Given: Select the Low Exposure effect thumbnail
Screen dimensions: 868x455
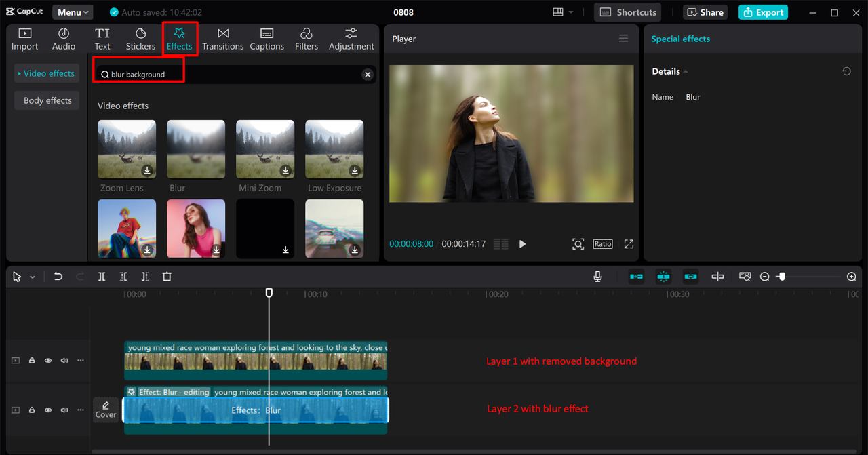Looking at the screenshot, I should click(334, 149).
